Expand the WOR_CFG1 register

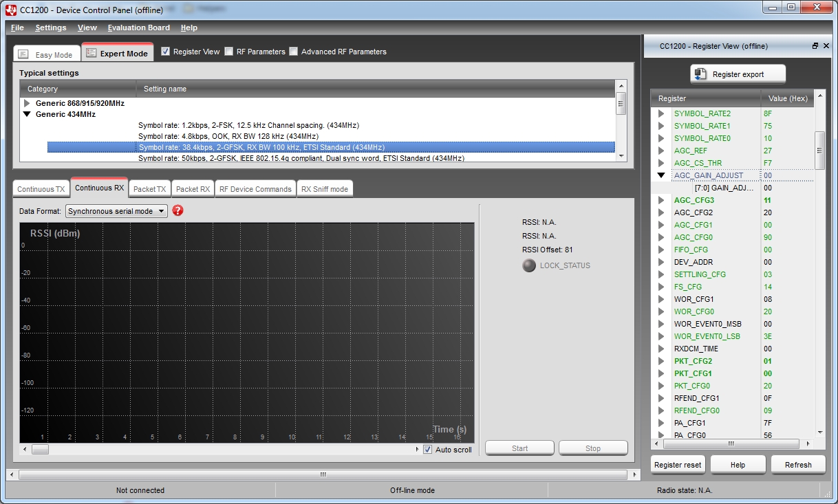[x=661, y=299]
